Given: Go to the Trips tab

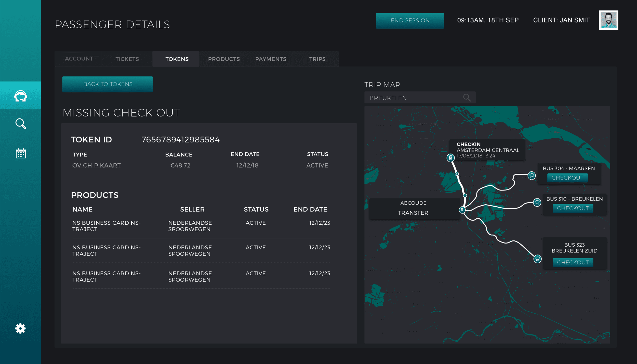Looking at the screenshot, I should coord(317,59).
